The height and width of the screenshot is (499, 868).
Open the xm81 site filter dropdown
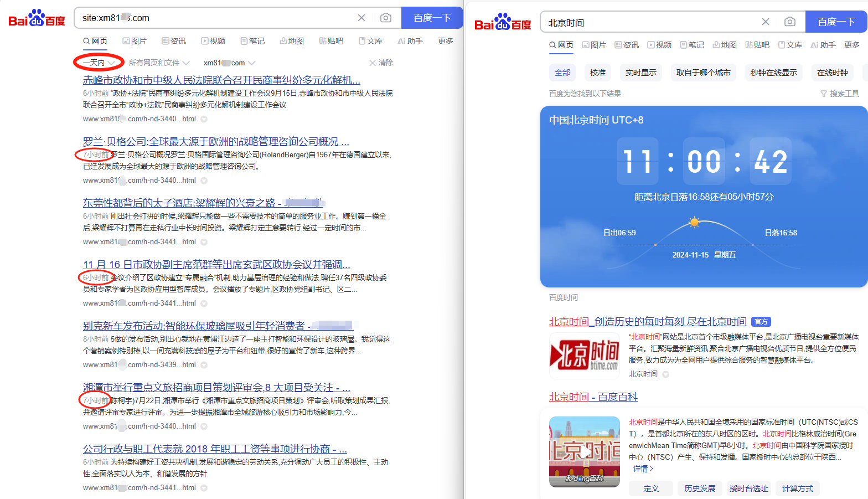click(229, 63)
